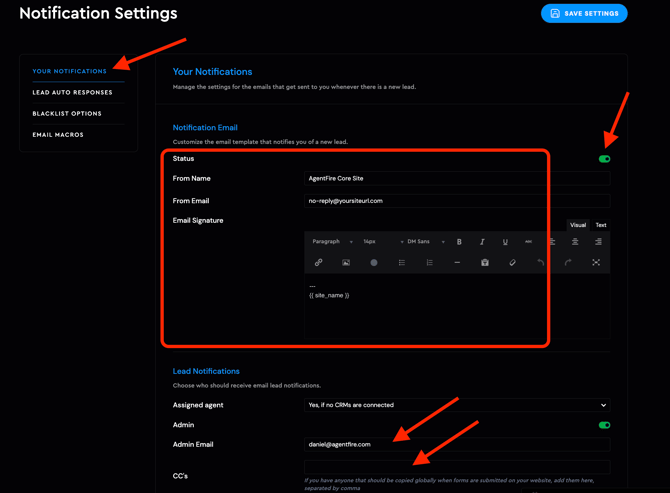Click the insert image icon
670x493 pixels.
point(346,263)
